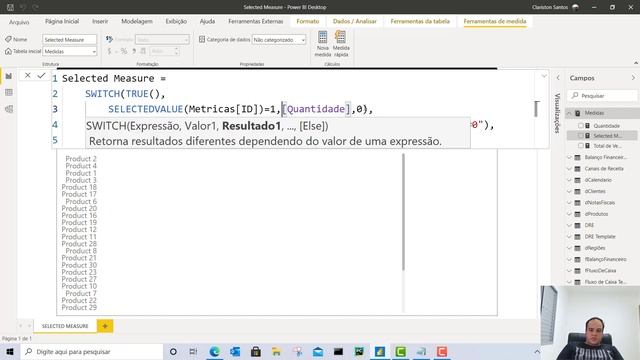Viewport: 640px width, 360px height.
Task: Select Product 2 in the slicer list
Action: (81, 159)
